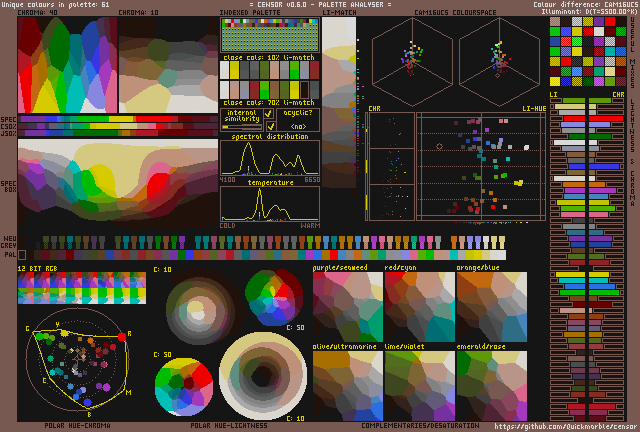Viewport: 640px width, 432px height.
Task: Click the 'acyclic?' label
Action: click(x=298, y=113)
